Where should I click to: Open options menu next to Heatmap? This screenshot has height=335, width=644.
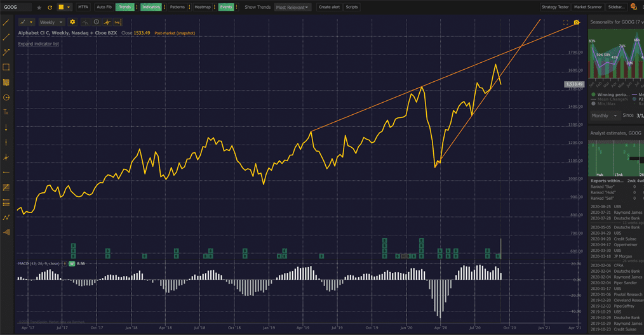coord(215,7)
